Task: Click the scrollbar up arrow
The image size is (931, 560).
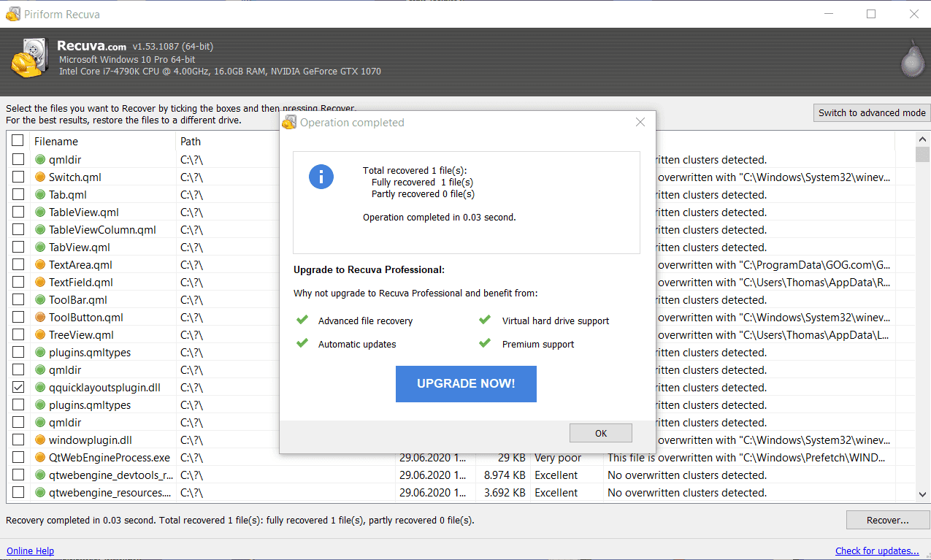Action: pyautogui.click(x=922, y=139)
